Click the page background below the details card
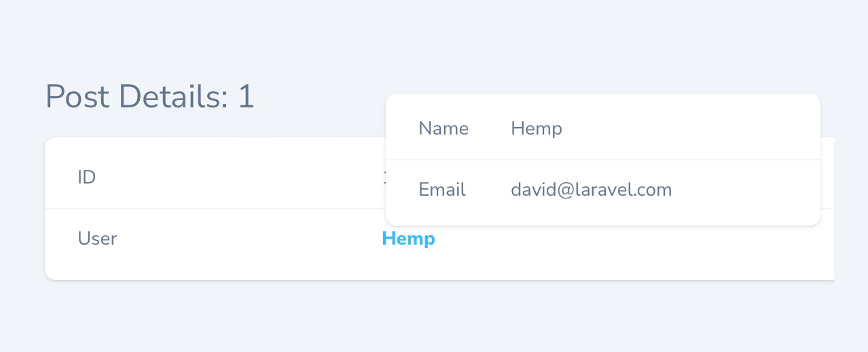Viewport: 868px width, 352px height. click(x=435, y=316)
